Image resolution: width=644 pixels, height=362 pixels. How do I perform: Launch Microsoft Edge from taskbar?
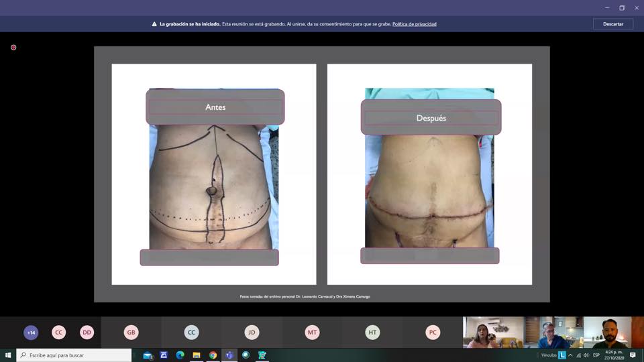click(x=180, y=355)
